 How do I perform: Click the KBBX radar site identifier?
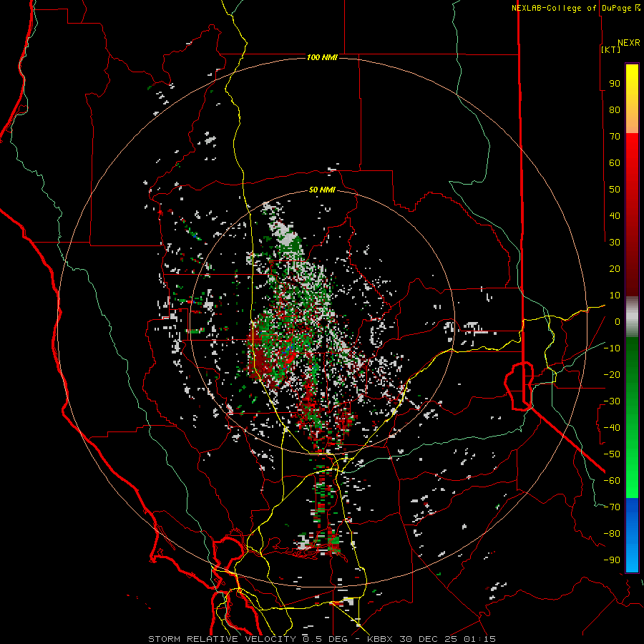coord(381,639)
